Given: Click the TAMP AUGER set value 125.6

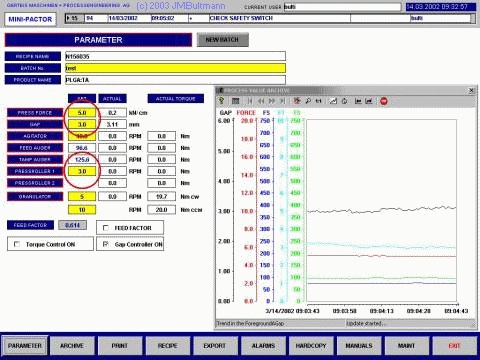Looking at the screenshot, I should coord(82,159).
